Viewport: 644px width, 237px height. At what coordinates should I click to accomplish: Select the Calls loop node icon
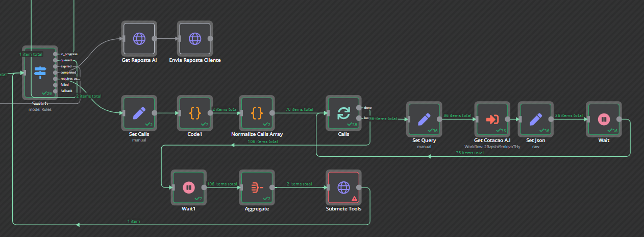click(x=343, y=113)
